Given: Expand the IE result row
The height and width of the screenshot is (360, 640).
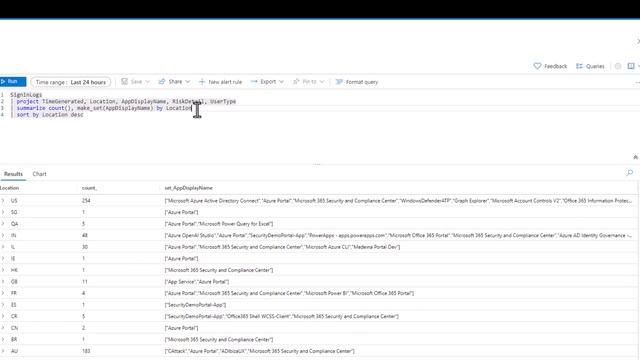Looking at the screenshot, I should 3,258.
